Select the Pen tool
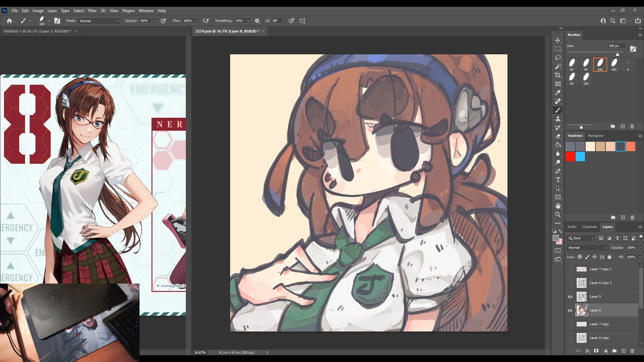 558,171
